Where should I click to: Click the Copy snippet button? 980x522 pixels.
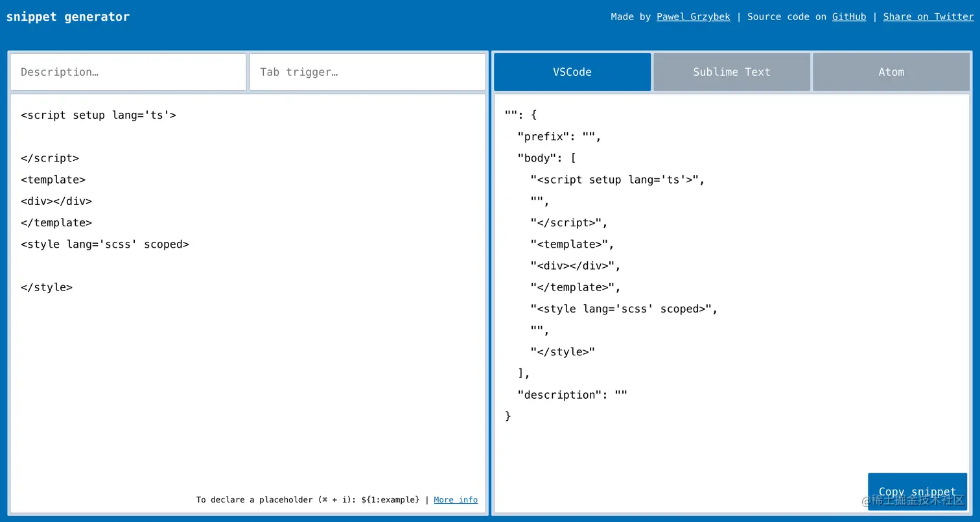point(917,492)
